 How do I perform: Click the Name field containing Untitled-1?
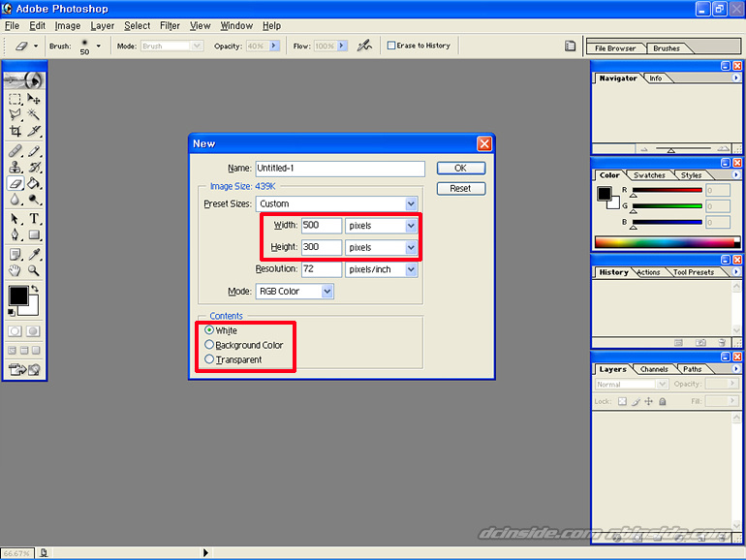(340, 168)
